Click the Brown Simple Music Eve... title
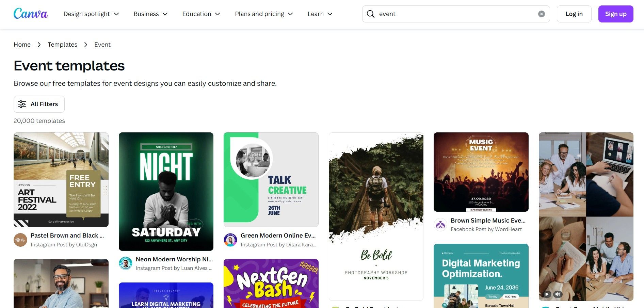This screenshot has width=644, height=308. [488, 221]
